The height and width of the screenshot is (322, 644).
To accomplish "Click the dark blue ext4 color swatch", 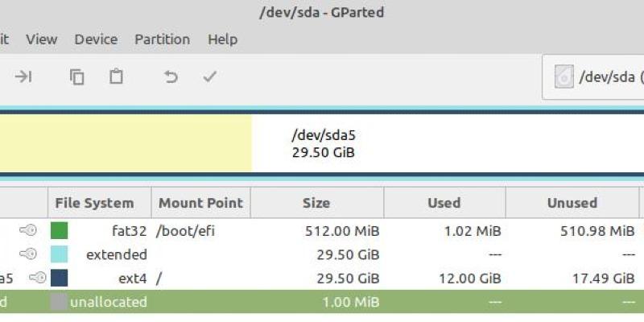I will coord(59,278).
